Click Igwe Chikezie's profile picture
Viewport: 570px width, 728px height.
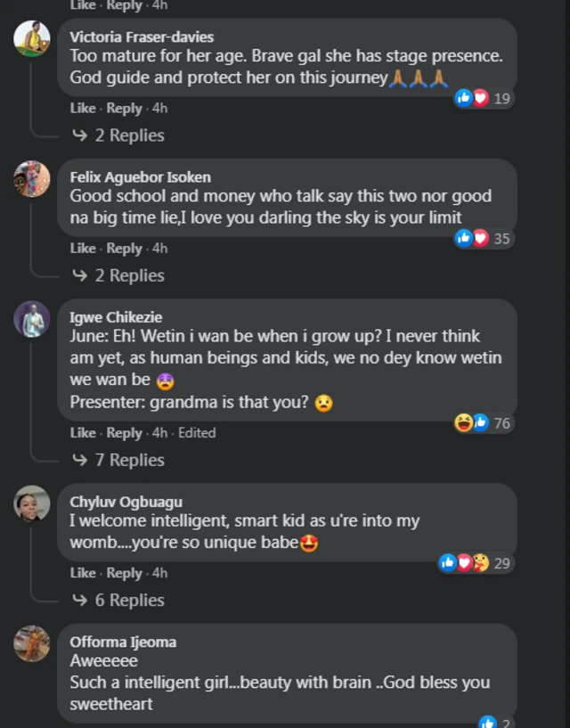point(32,323)
